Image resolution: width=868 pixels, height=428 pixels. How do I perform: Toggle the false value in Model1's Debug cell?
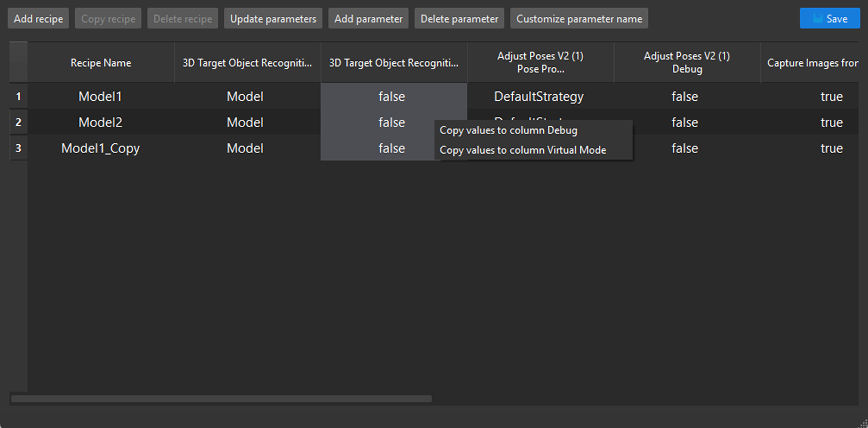click(x=684, y=96)
